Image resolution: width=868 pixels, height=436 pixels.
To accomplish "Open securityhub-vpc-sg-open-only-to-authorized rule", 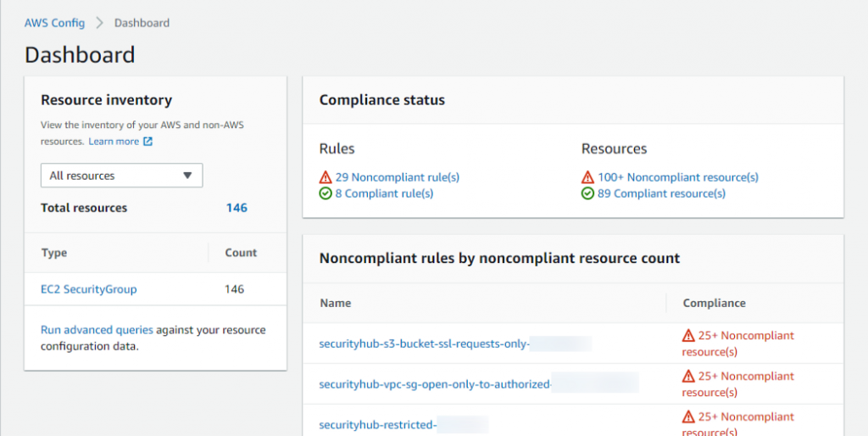I will click(435, 384).
